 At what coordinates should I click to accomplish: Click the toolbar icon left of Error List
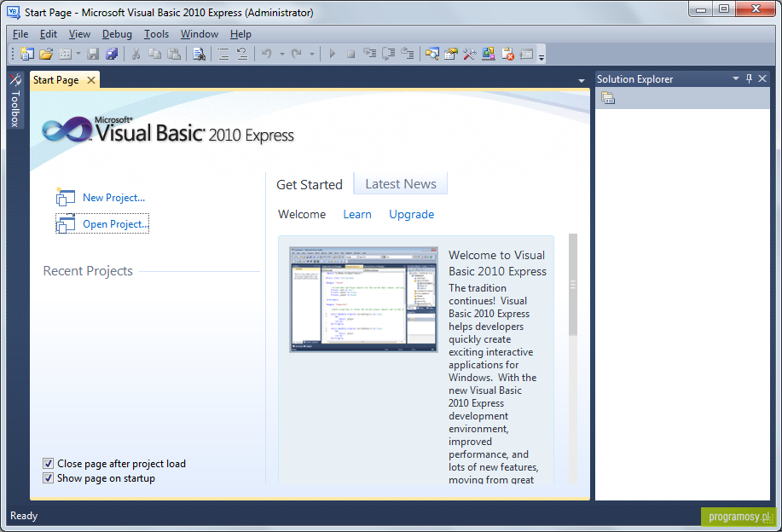coord(489,54)
